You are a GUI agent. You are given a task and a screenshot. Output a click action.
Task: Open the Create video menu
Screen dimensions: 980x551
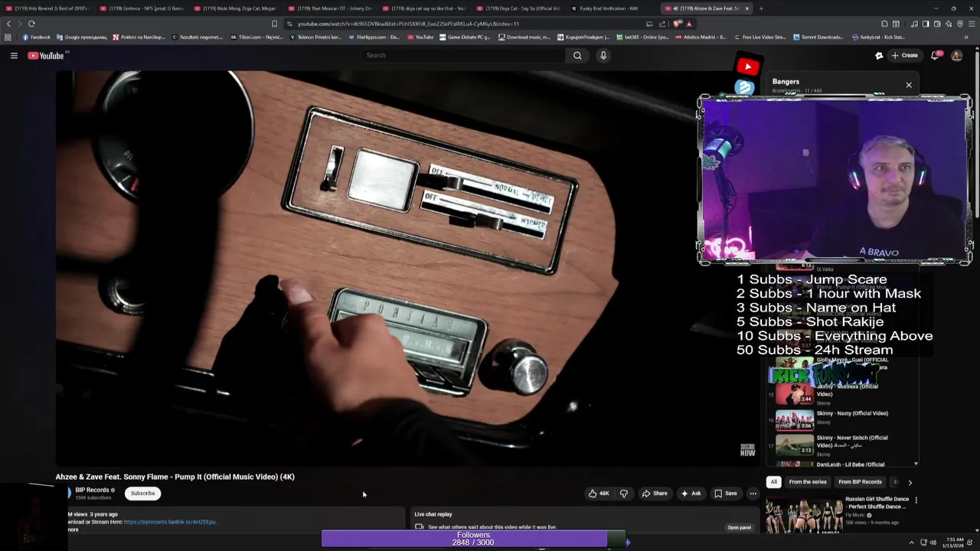coord(904,55)
